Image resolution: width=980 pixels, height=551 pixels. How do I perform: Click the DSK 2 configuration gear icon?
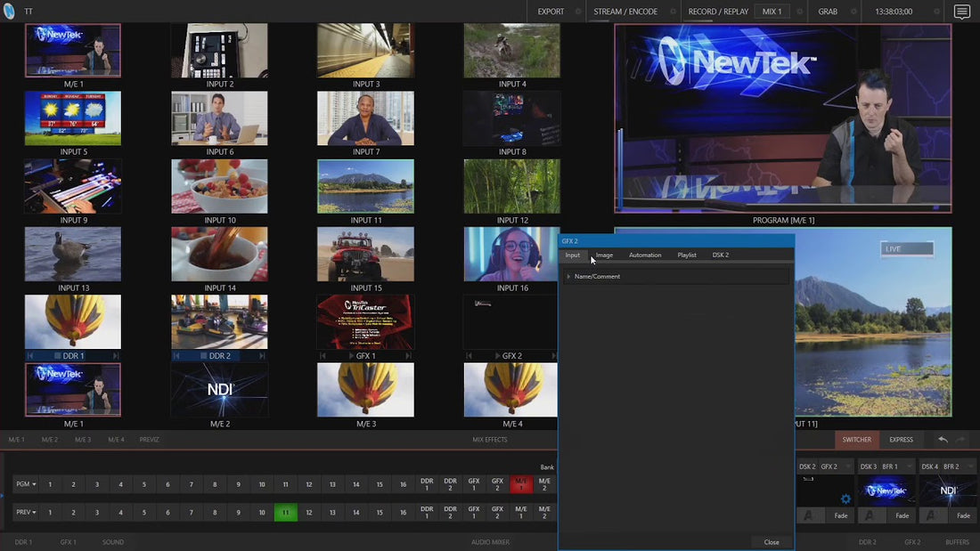point(845,499)
